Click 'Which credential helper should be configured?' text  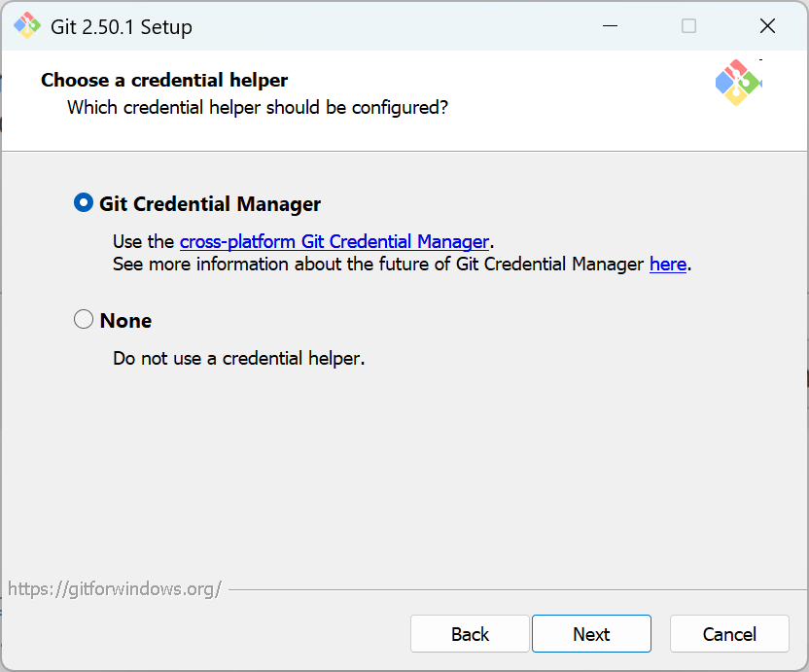[x=258, y=107]
